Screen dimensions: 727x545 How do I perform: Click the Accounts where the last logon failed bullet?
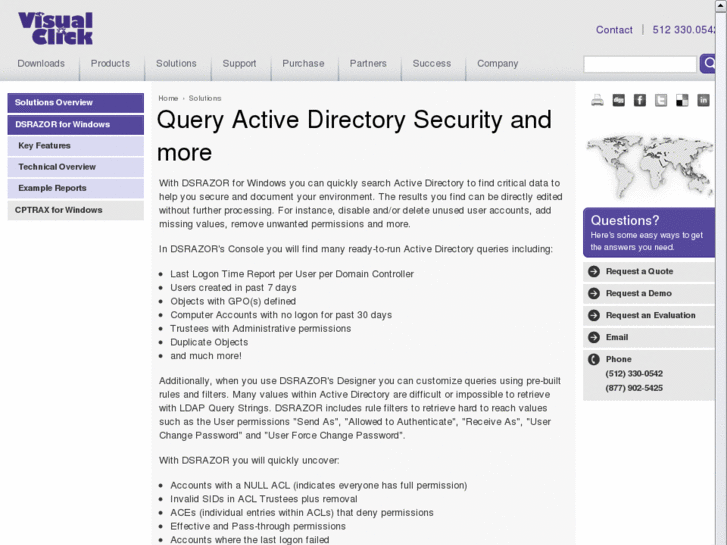pos(249,540)
